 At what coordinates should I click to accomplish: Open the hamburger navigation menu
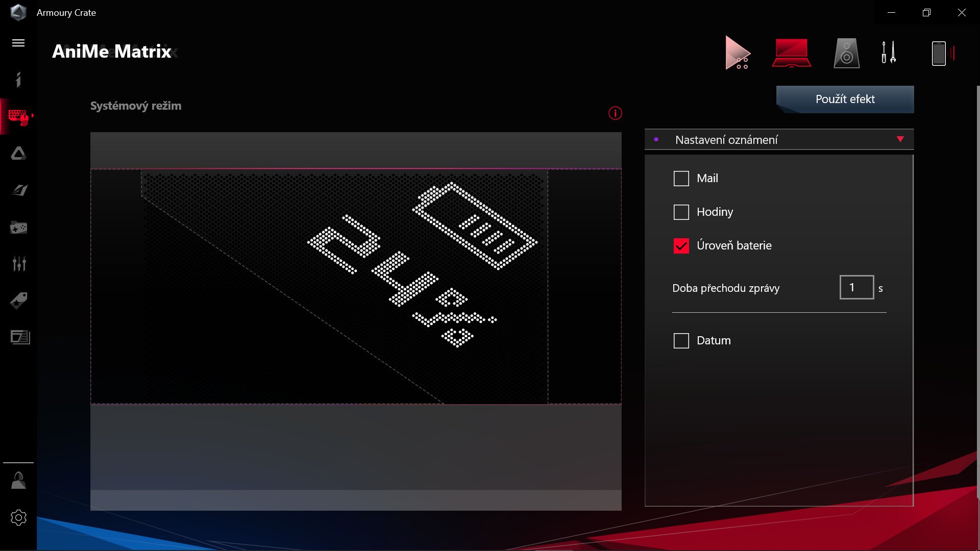pos(18,43)
